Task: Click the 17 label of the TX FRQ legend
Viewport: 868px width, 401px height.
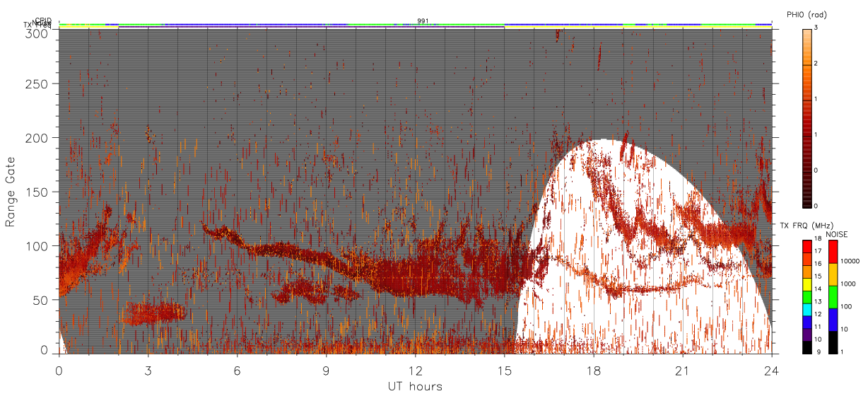Action: [x=819, y=252]
